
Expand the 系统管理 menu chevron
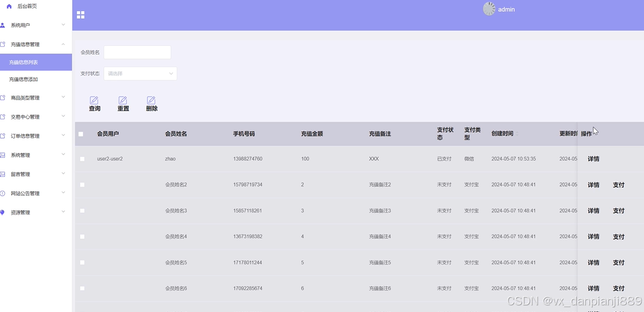pos(63,154)
